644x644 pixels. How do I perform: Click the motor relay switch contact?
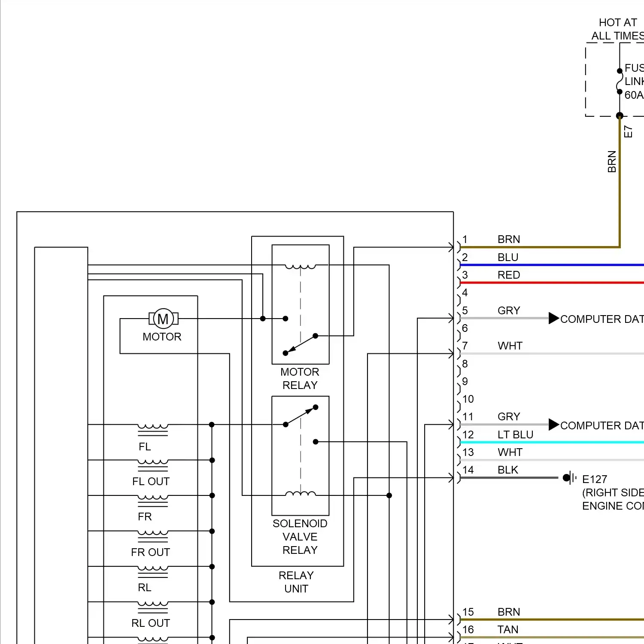(300, 344)
